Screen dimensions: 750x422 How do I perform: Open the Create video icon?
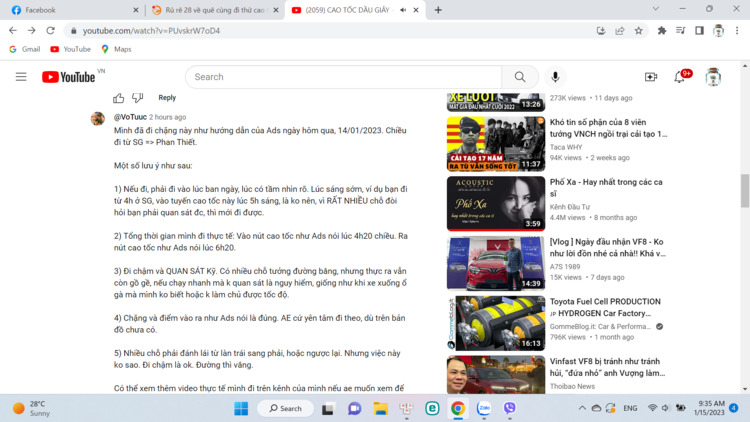point(651,77)
